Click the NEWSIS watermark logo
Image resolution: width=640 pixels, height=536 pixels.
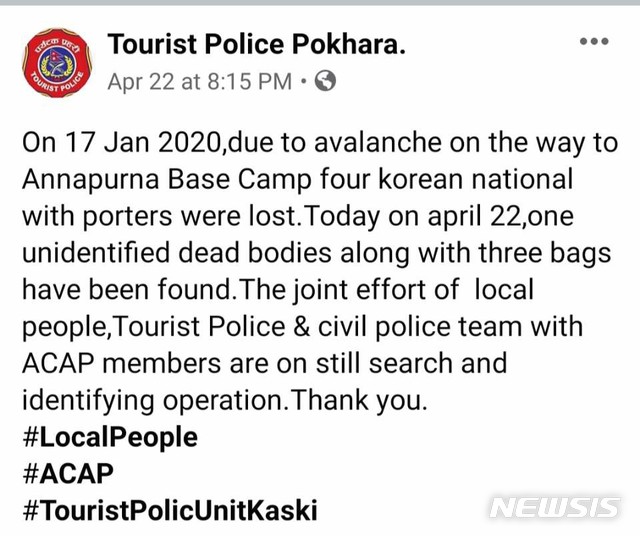click(555, 508)
